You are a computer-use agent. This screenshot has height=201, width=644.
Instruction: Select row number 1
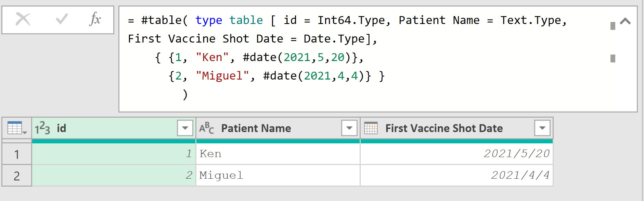pos(16,154)
